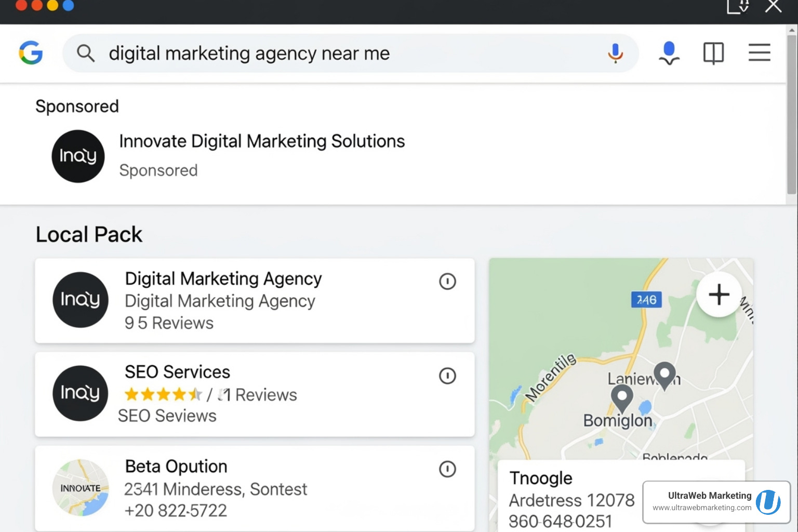Screen dimensions: 798x532
Task: Click the window install/update icon in titlebar
Action: (x=737, y=7)
